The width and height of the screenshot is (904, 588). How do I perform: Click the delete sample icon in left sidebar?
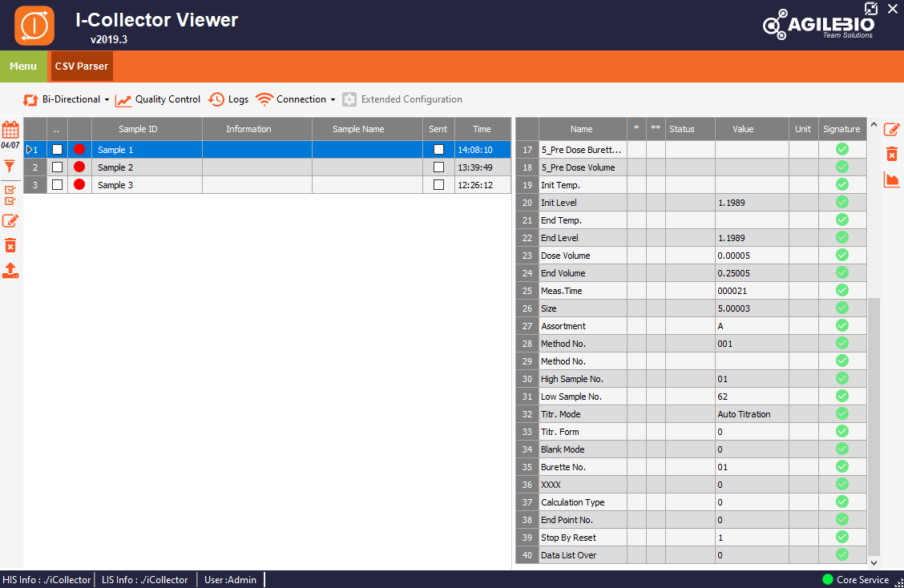coord(10,246)
